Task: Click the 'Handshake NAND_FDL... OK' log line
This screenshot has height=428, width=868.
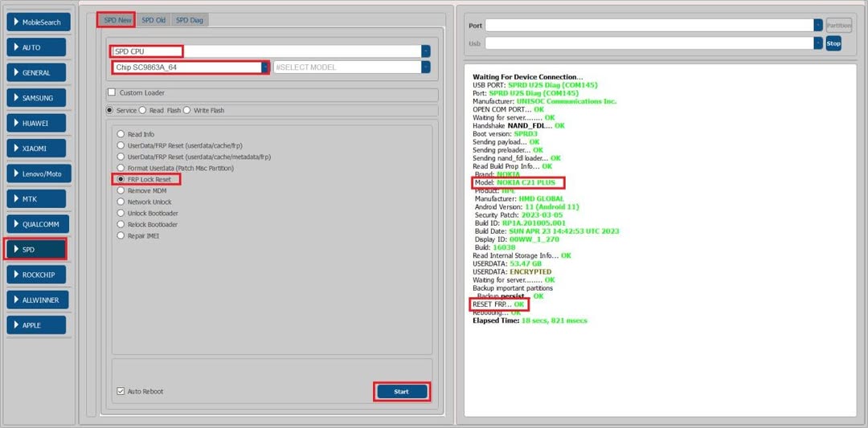Action: coord(518,125)
